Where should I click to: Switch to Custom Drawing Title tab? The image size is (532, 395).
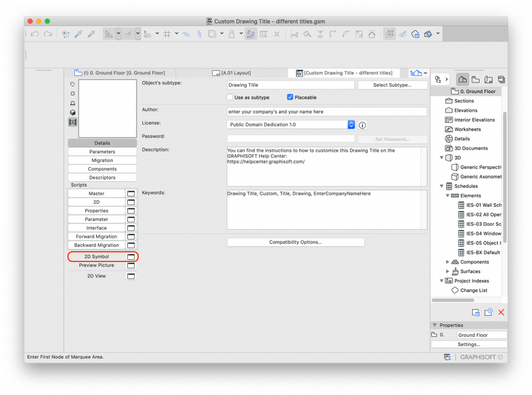click(344, 73)
